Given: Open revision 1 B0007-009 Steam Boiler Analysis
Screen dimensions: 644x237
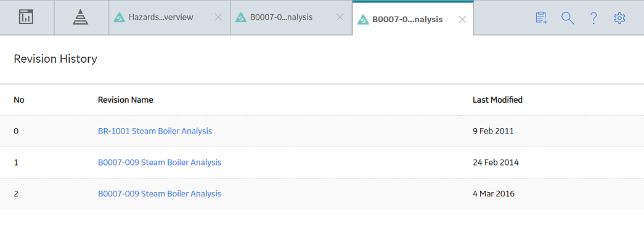Looking at the screenshot, I should (x=160, y=163).
